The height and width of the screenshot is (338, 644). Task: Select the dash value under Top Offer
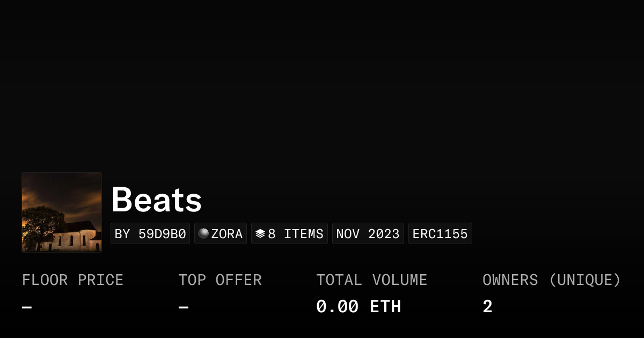[x=184, y=307]
